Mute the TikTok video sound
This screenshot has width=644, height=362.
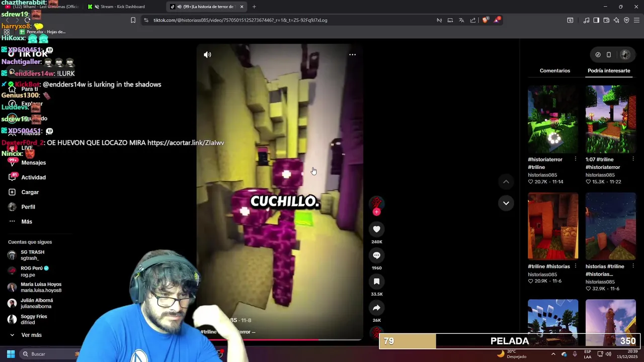[x=207, y=54]
